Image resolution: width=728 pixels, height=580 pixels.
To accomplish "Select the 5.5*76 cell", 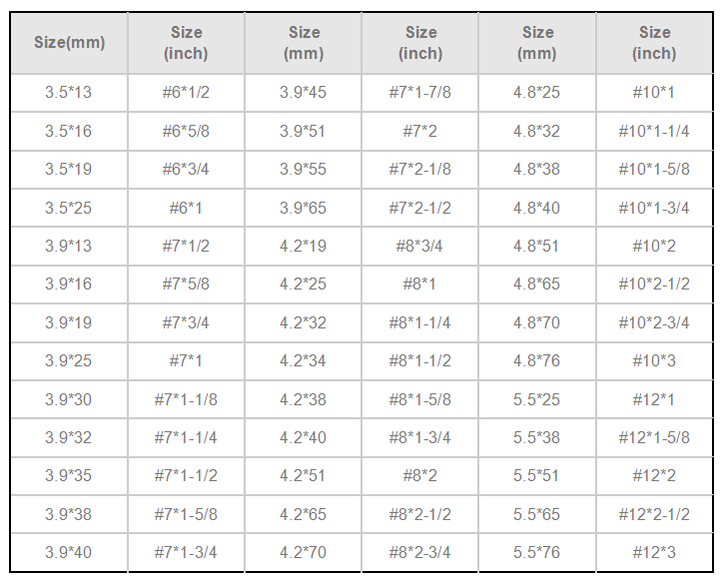I will click(x=537, y=553).
